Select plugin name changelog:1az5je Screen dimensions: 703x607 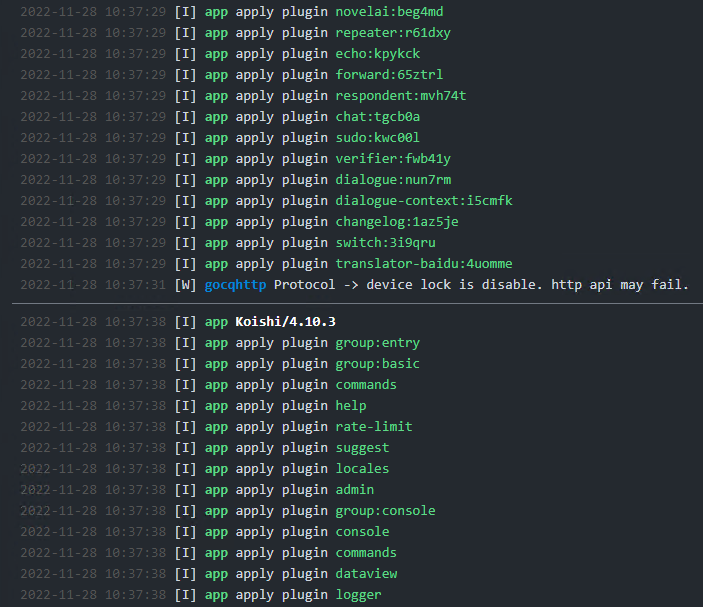(x=397, y=222)
